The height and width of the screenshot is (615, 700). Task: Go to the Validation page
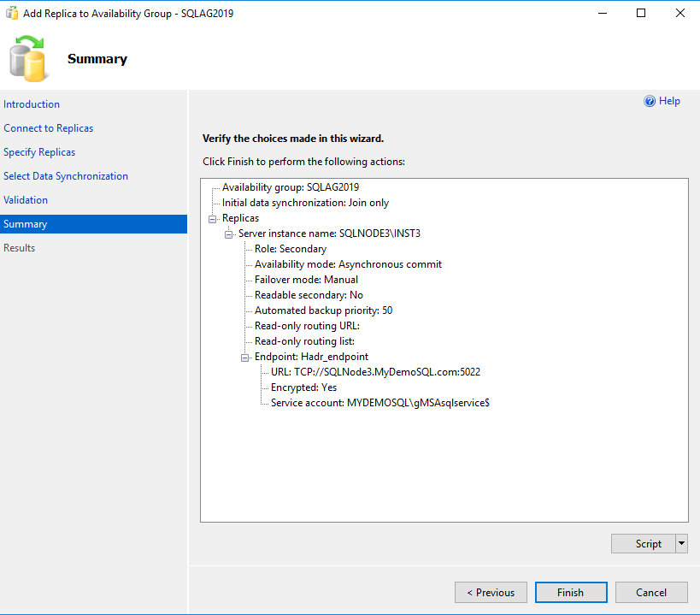click(26, 200)
